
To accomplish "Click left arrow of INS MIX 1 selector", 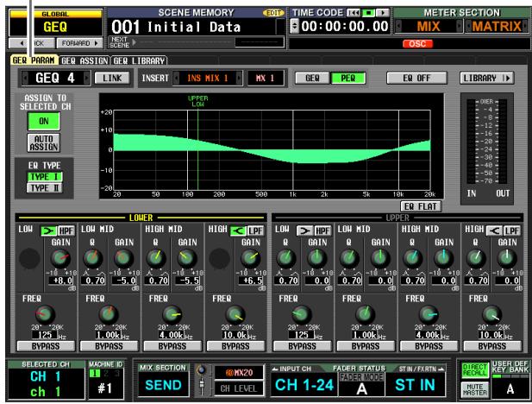I will [x=176, y=79].
